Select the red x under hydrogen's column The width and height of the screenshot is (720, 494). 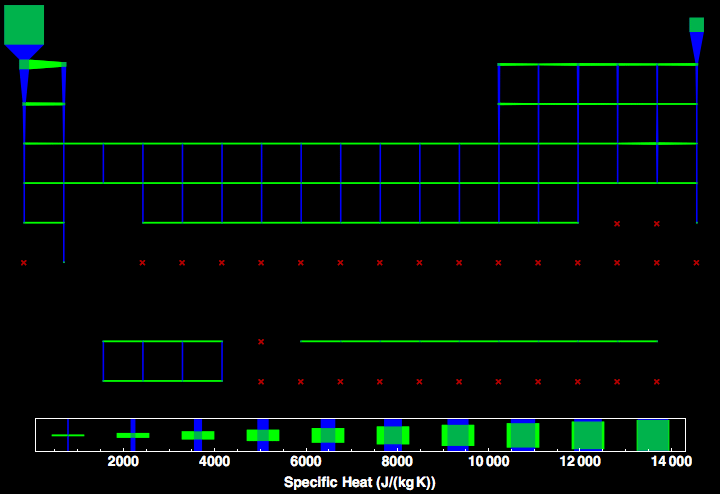coord(24,263)
